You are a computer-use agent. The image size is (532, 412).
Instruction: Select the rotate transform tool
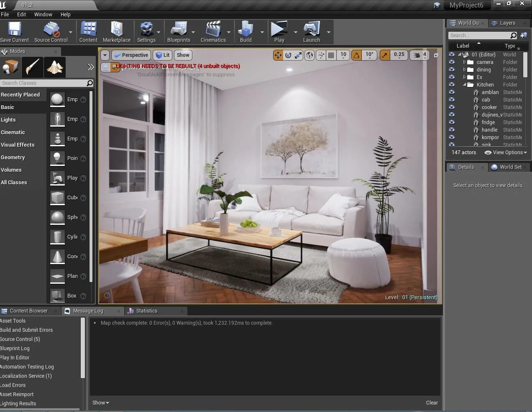[288, 55]
